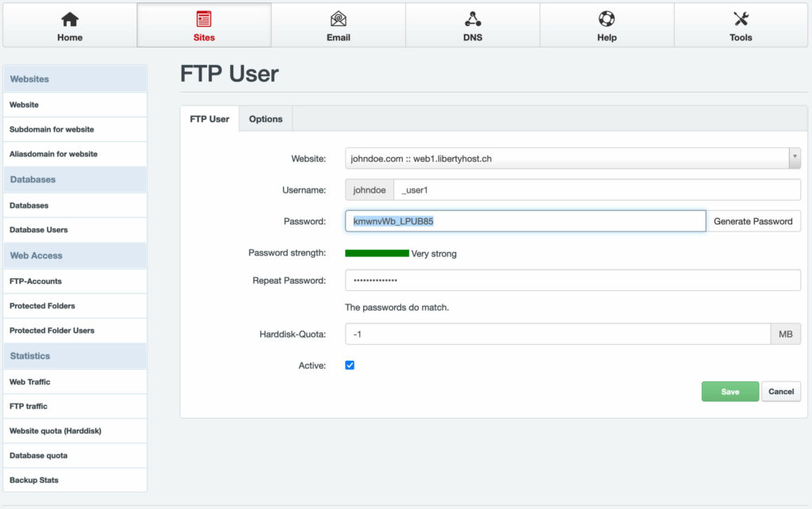Save the FTP user settings
The width and height of the screenshot is (812, 509).
click(x=730, y=391)
